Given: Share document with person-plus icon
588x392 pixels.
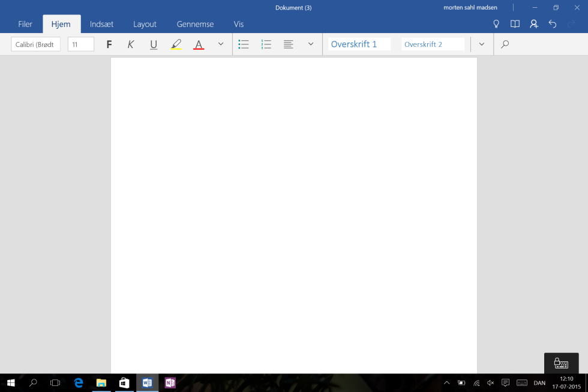Looking at the screenshot, I should pyautogui.click(x=533, y=24).
